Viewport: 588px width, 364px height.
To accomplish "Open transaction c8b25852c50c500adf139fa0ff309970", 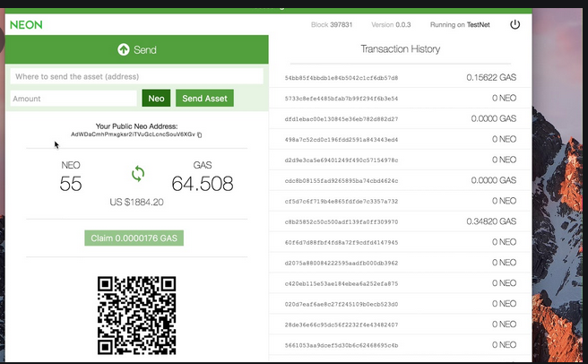I will point(342,221).
